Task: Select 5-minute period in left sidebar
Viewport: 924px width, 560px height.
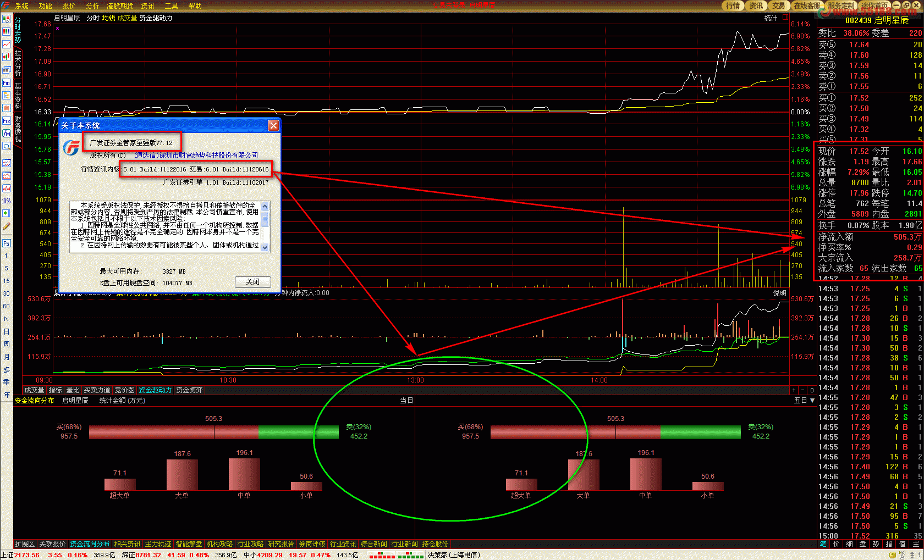Action: tap(6, 268)
